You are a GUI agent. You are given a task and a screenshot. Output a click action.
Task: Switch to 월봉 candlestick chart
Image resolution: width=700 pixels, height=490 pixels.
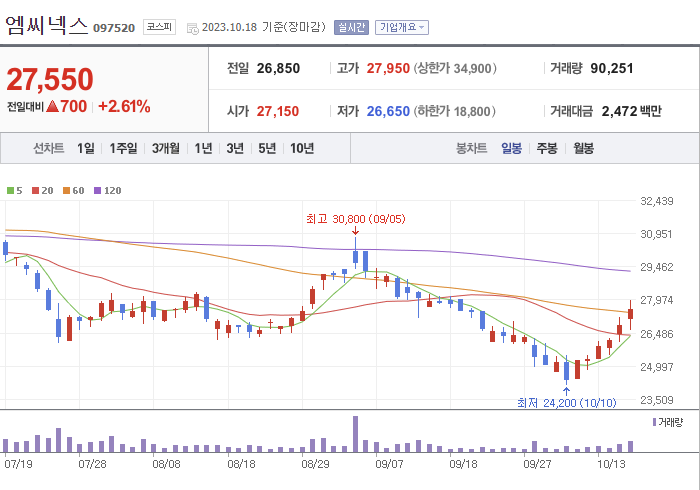[x=583, y=148]
